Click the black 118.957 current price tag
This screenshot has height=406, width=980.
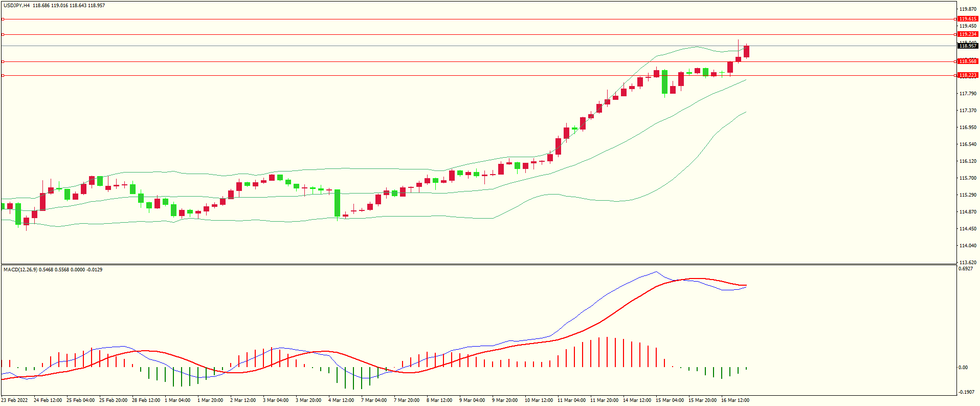(x=968, y=46)
